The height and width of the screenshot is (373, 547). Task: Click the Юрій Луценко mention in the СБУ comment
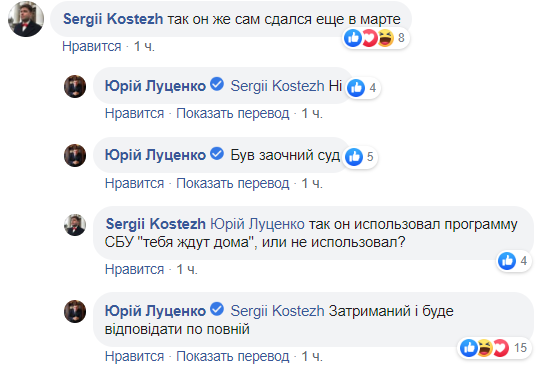click(x=257, y=224)
